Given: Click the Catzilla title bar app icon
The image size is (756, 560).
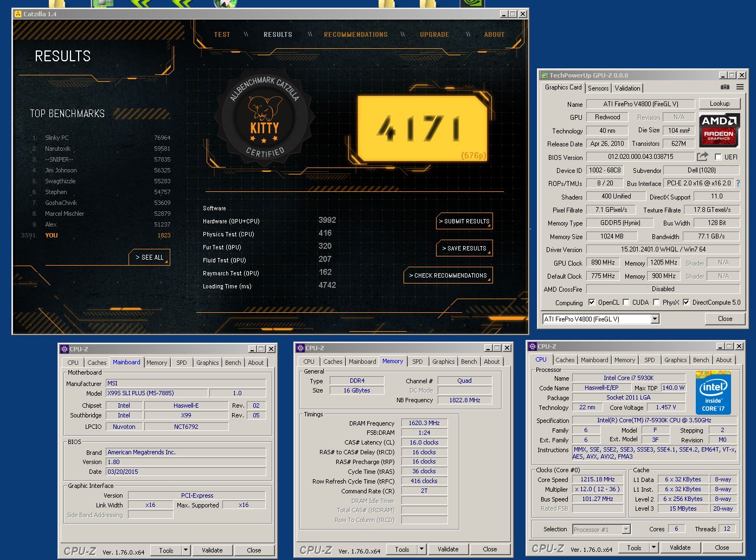Looking at the screenshot, I should (x=18, y=14).
